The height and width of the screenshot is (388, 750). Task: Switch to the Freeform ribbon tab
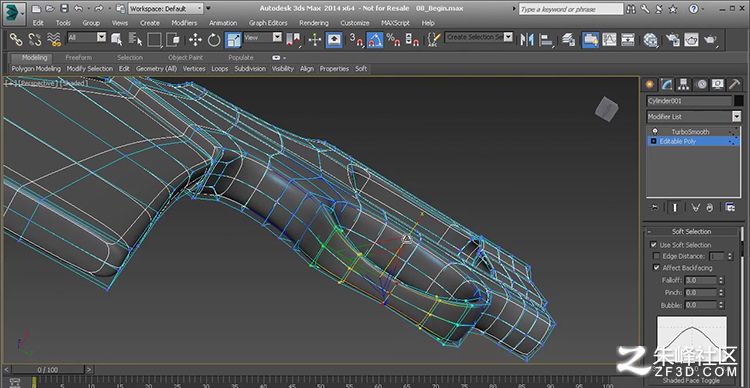coord(78,57)
